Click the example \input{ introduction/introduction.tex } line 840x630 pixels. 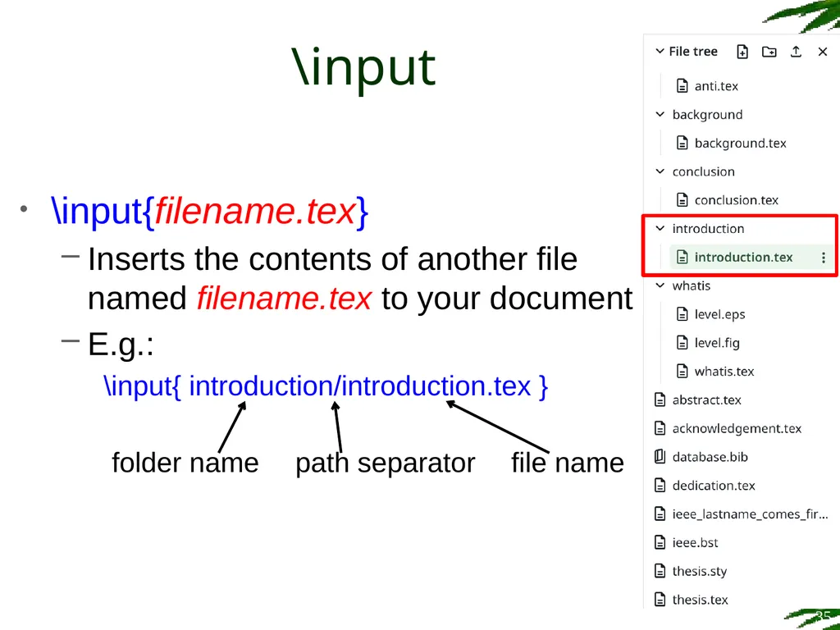tap(326, 386)
